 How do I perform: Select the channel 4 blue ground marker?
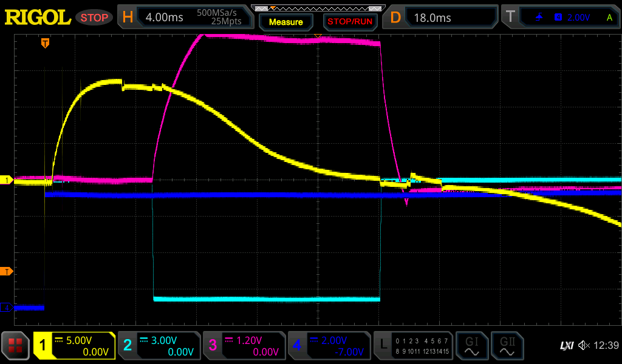click(x=7, y=308)
